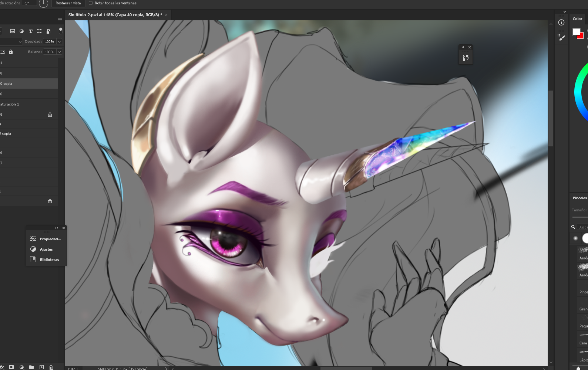This screenshot has width=588, height=370.
Task: Edit the Relleno percentage field
Action: tap(50, 52)
